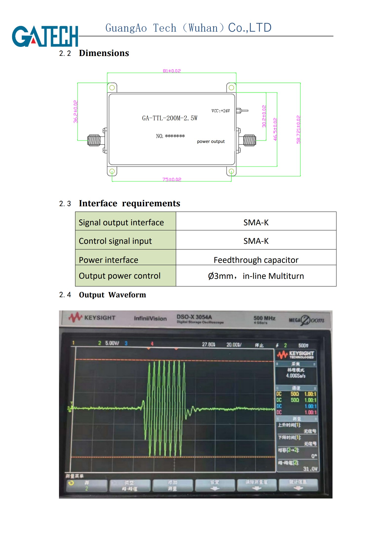Click the 清除测量值 clear measurements softkey
This screenshot has height=554, width=392.
pyautogui.click(x=257, y=485)
